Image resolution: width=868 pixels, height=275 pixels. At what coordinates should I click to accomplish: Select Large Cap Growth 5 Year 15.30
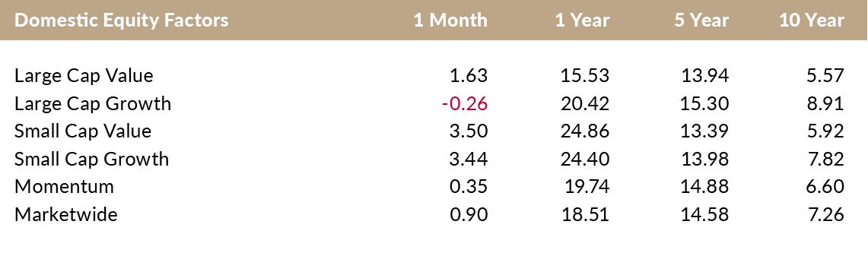(x=704, y=103)
